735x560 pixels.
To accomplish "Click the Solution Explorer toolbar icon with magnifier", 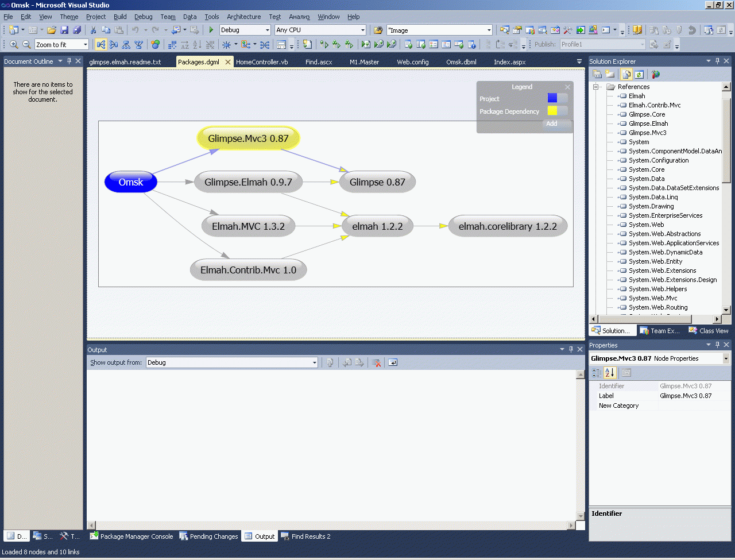I will (x=505, y=30).
